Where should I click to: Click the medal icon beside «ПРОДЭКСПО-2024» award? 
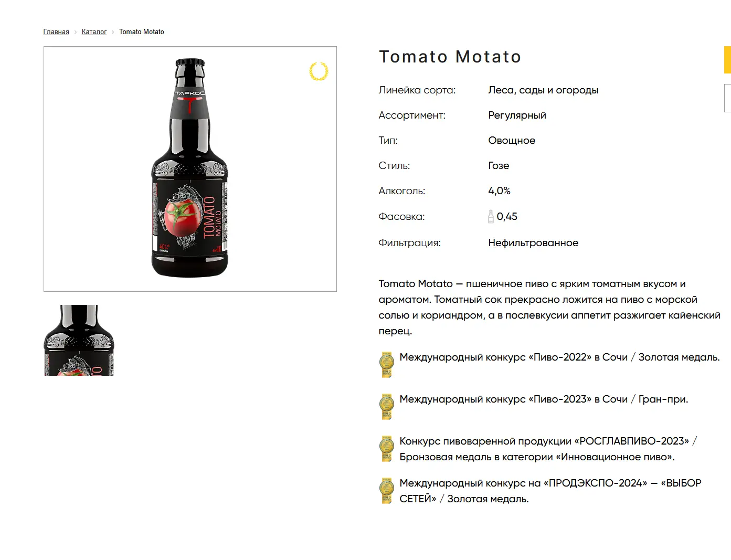(387, 491)
